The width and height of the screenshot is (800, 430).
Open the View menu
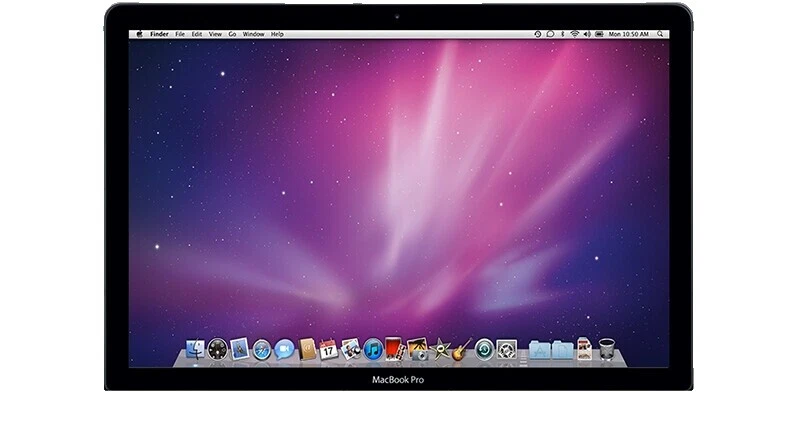[215, 34]
